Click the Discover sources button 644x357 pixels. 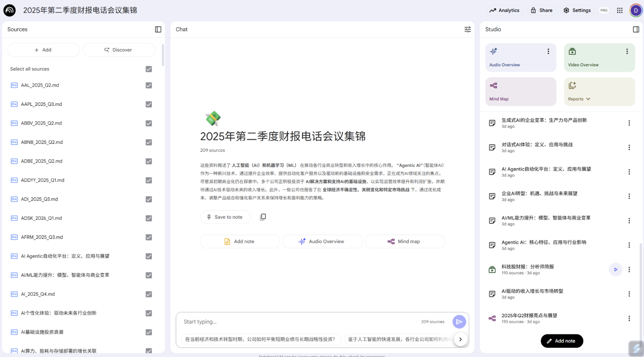click(x=119, y=50)
